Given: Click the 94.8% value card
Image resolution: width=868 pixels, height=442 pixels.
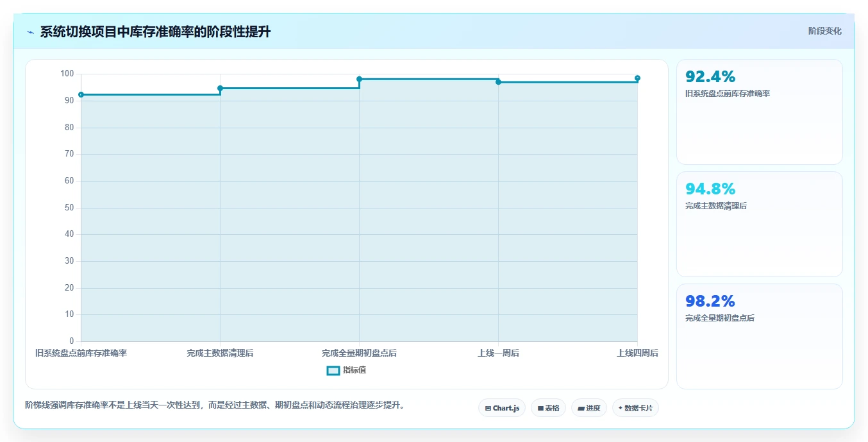Looking at the screenshot, I should pyautogui.click(x=759, y=224).
